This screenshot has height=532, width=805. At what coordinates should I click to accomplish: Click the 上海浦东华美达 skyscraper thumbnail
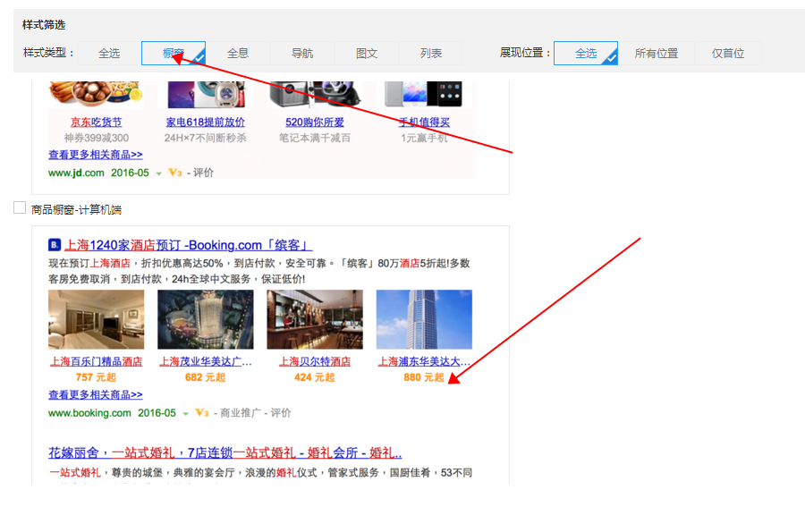coord(424,319)
